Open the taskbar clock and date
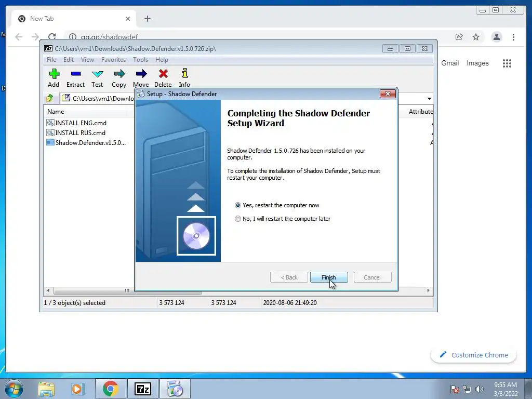532x399 pixels. [506, 389]
